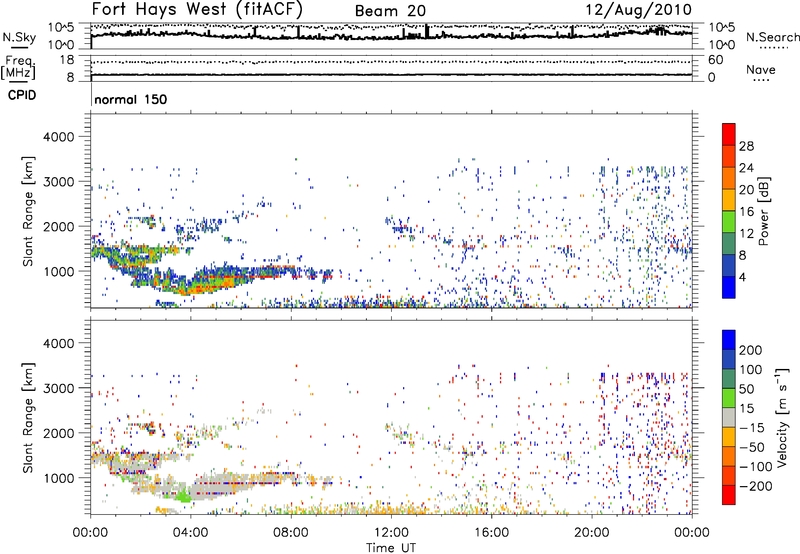Click the "12:00" time axis label
This screenshot has height=554, width=800.
[391, 533]
